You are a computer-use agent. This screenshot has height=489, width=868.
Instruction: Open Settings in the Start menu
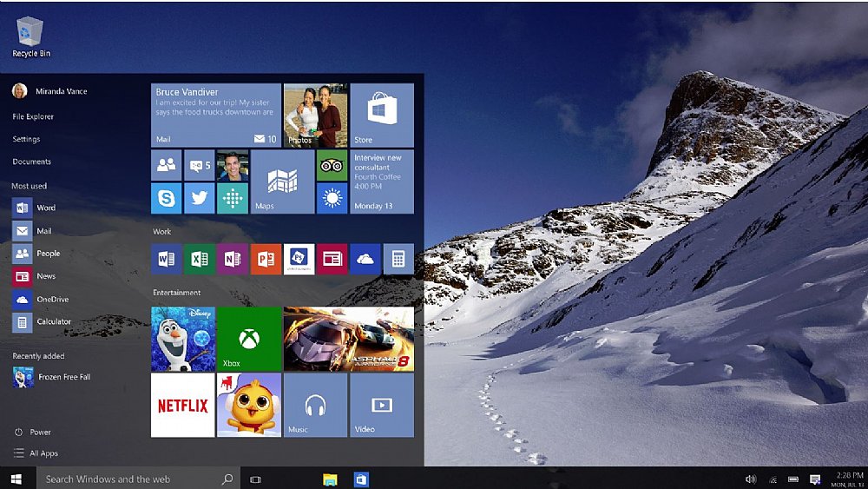(x=26, y=139)
